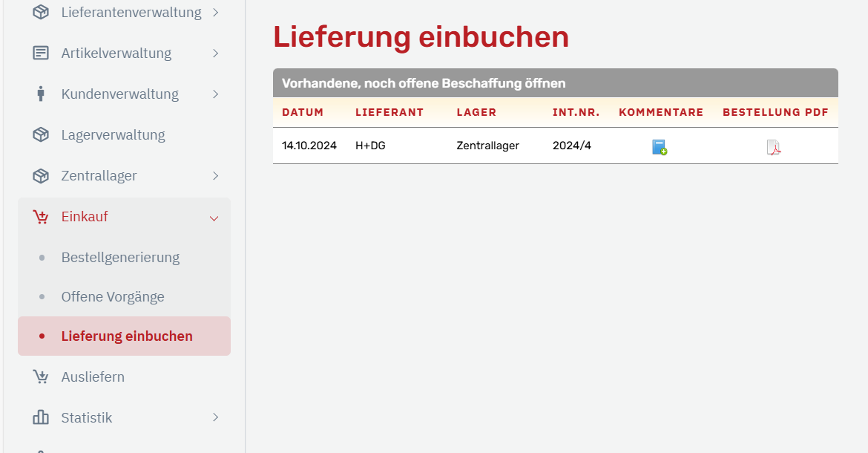Open Artikelverwaltung menu item
Screen dimensions: 868x453
click(x=116, y=53)
